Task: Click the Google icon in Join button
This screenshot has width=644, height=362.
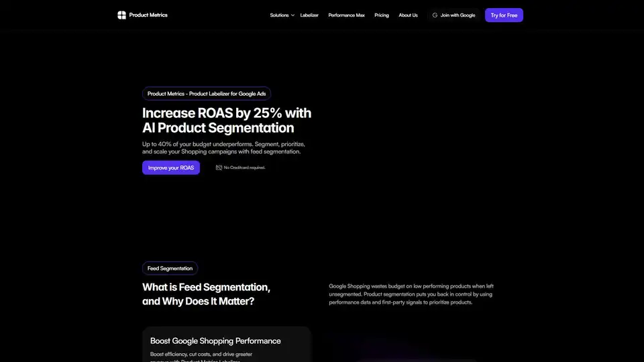Action: 435,15
